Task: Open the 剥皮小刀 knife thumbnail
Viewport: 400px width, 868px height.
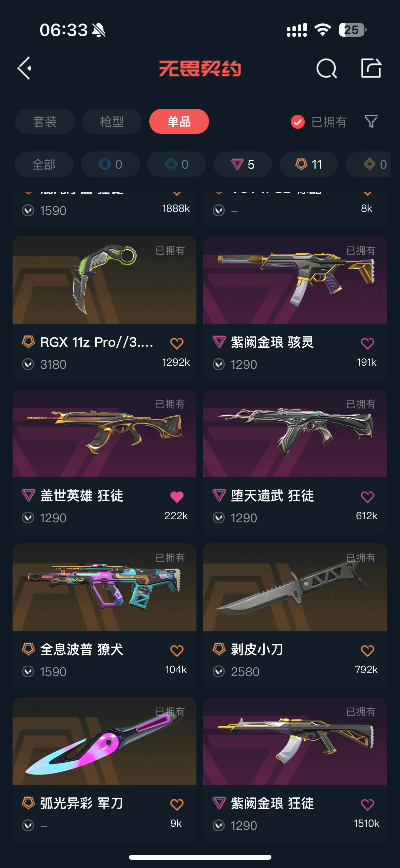Action: pyautogui.click(x=295, y=587)
